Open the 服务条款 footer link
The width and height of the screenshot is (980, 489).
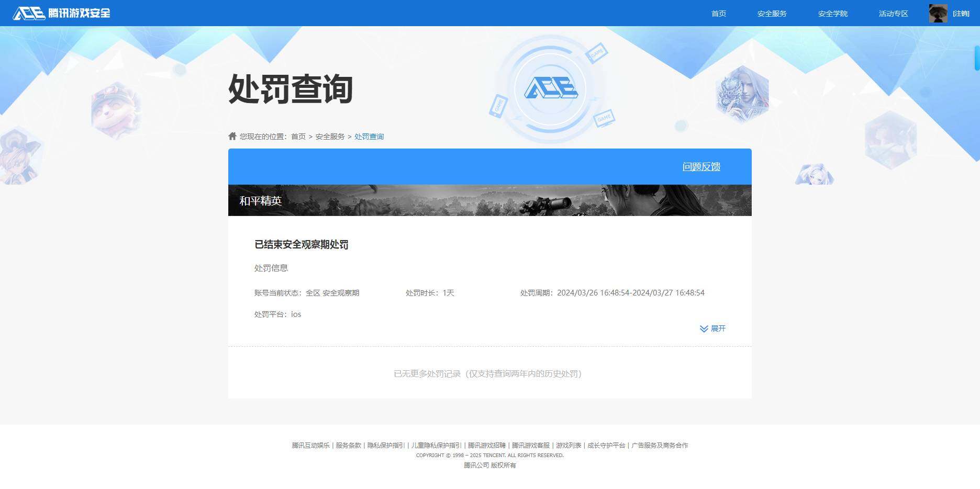(x=349, y=446)
